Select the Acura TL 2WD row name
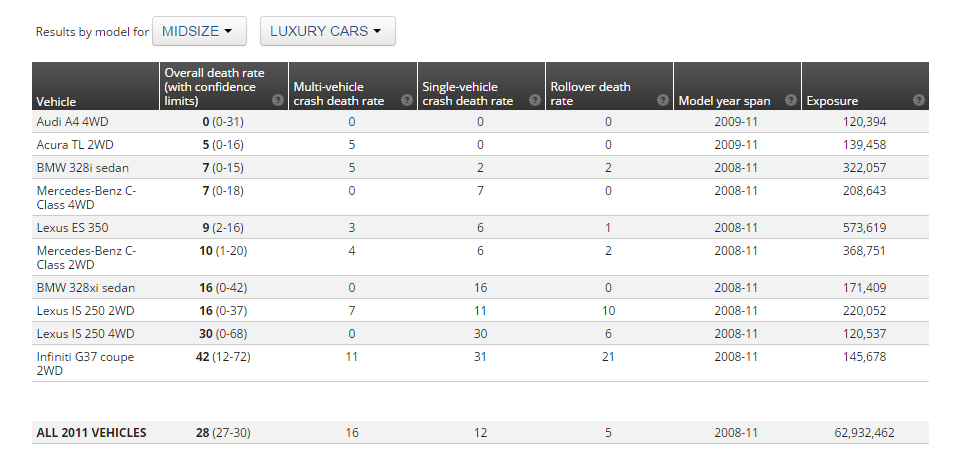This screenshot has width=963, height=462. (x=70, y=144)
